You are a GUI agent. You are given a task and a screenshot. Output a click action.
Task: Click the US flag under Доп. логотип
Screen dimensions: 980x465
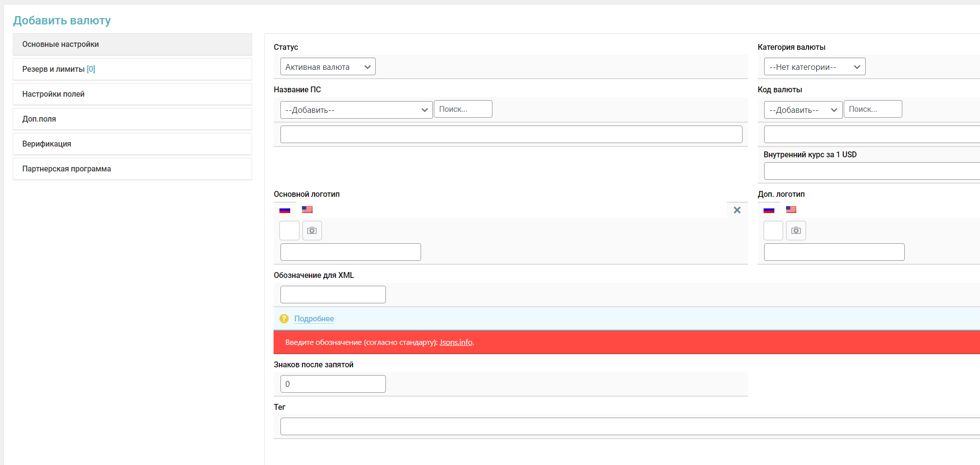tap(791, 210)
